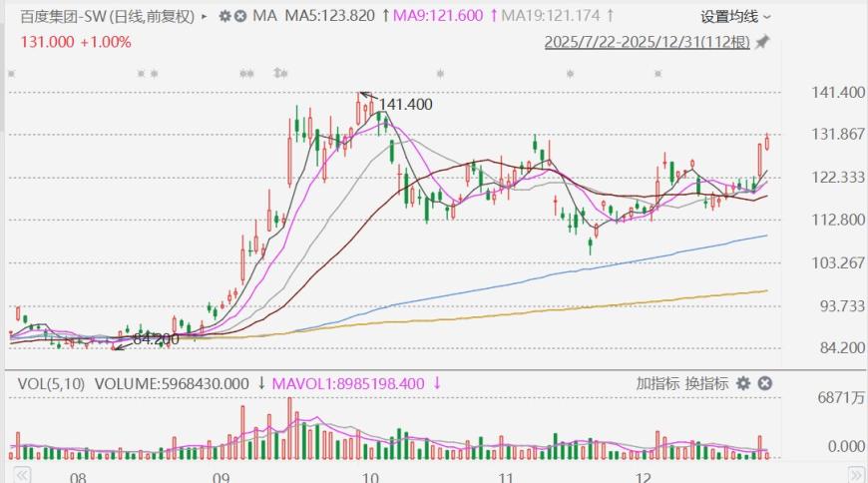Image resolution: width=868 pixels, height=483 pixels.
Task: Click the 百度集团-SW stock title
Action: click(107, 16)
